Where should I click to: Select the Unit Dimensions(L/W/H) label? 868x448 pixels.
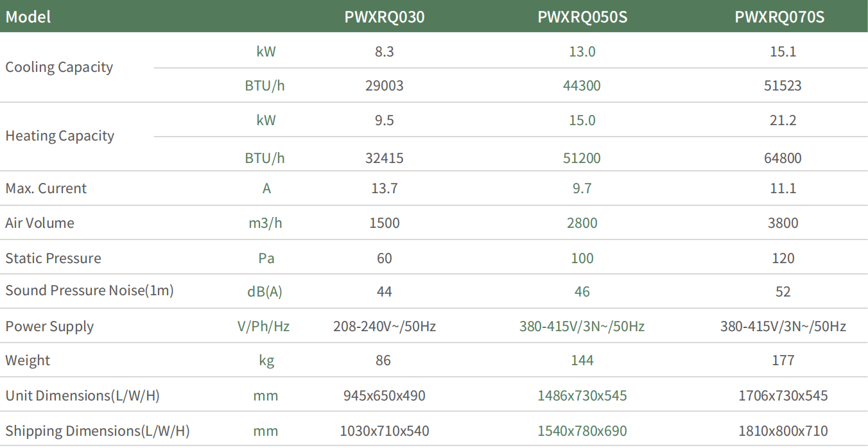[82, 395]
